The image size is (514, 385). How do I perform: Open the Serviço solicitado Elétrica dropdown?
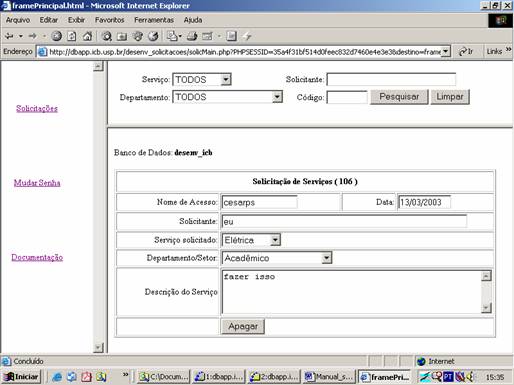click(x=251, y=240)
